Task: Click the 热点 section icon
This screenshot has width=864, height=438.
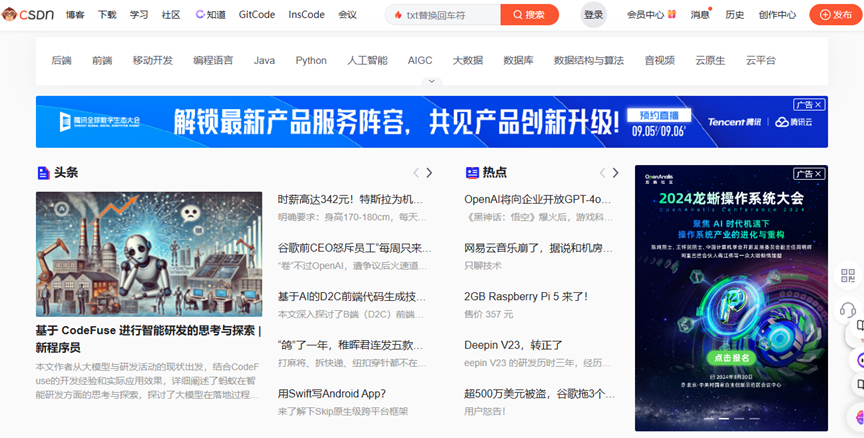Action: click(472, 172)
